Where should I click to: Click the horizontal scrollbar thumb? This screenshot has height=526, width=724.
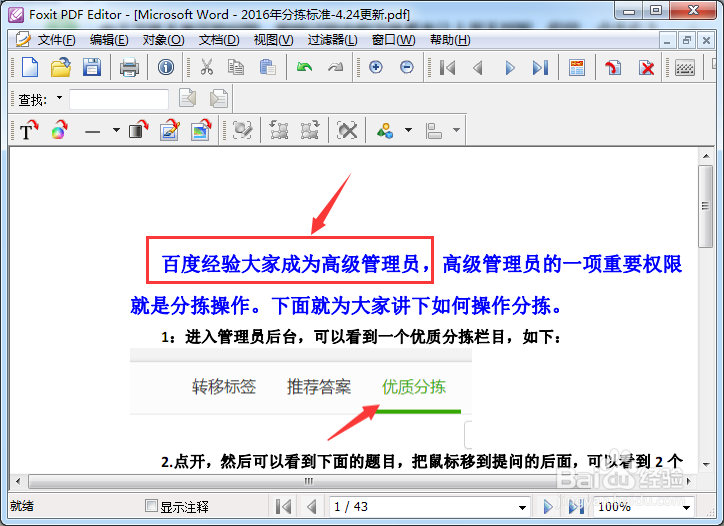tap(309, 481)
